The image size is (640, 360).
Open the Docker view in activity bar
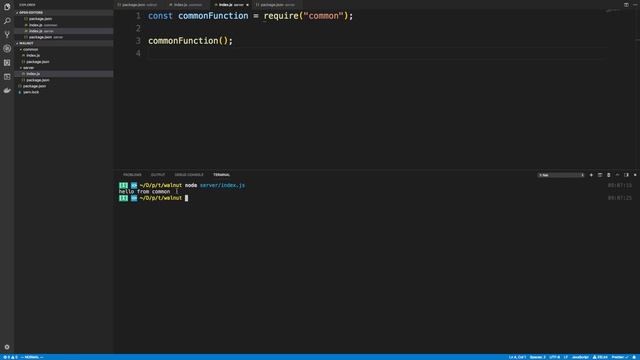coord(7,91)
